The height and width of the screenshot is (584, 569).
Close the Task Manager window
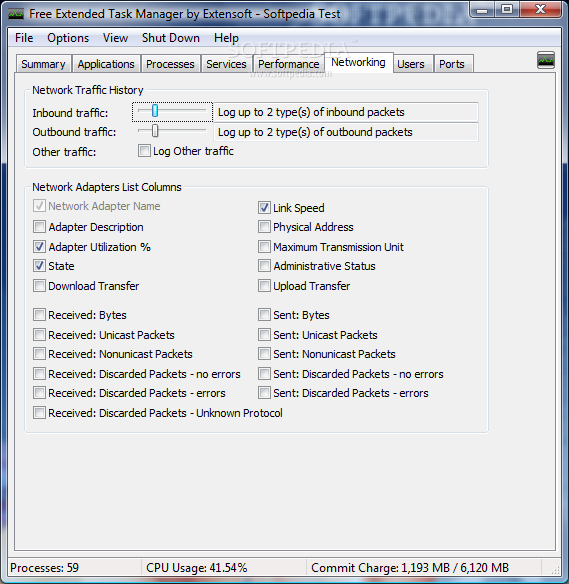point(540,10)
